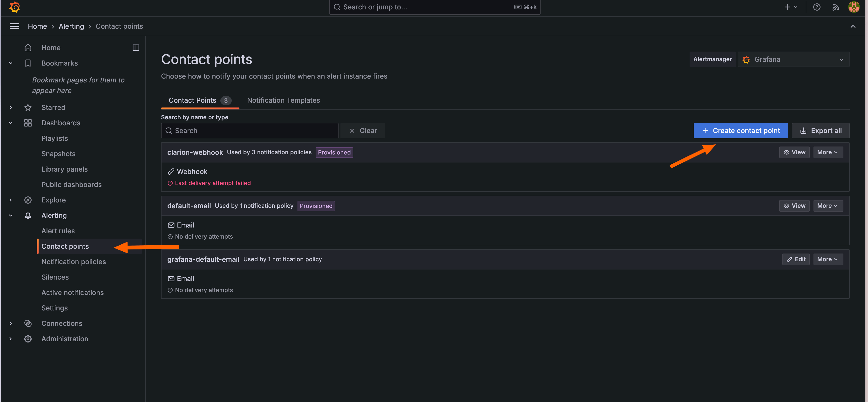Expand the Starred section
Image resolution: width=868 pixels, height=402 pixels.
click(10, 107)
